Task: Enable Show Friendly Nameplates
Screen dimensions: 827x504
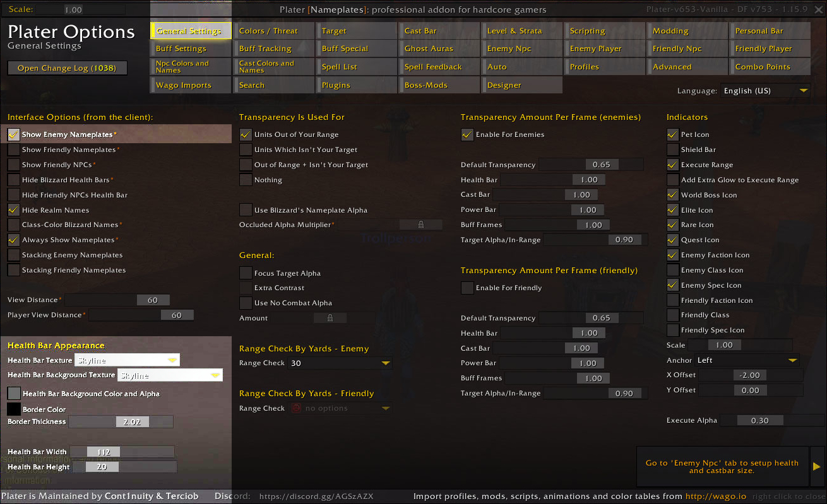Action: tap(14, 149)
